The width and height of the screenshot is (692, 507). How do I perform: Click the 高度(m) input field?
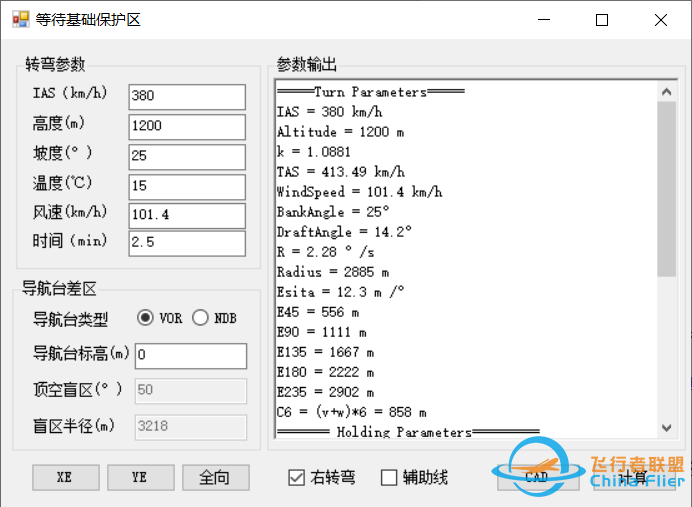[187, 127]
